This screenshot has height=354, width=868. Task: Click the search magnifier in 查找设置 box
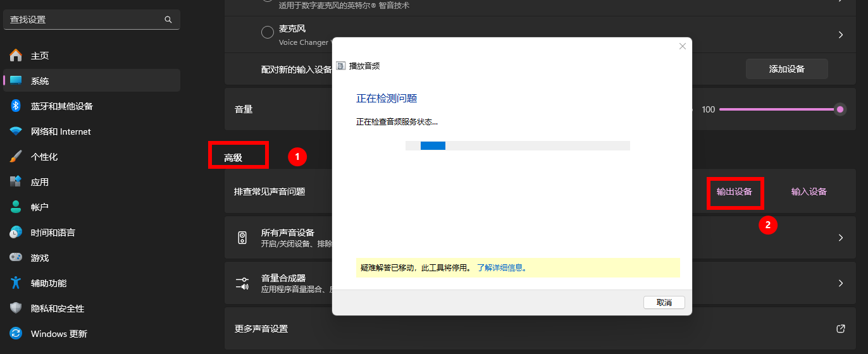click(x=168, y=20)
